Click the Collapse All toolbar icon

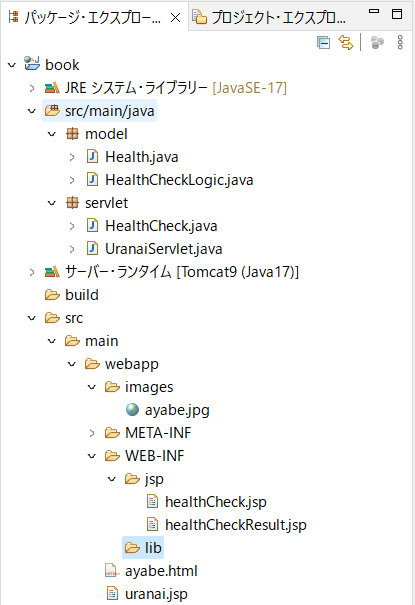pyautogui.click(x=323, y=42)
